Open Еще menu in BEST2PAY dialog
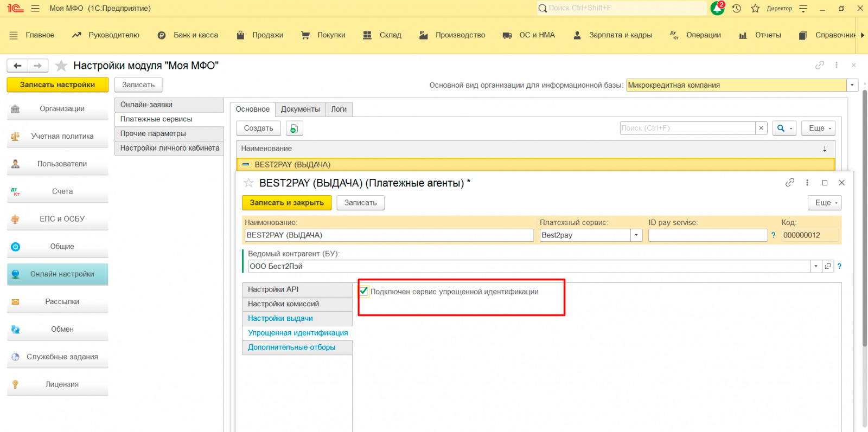 825,203
